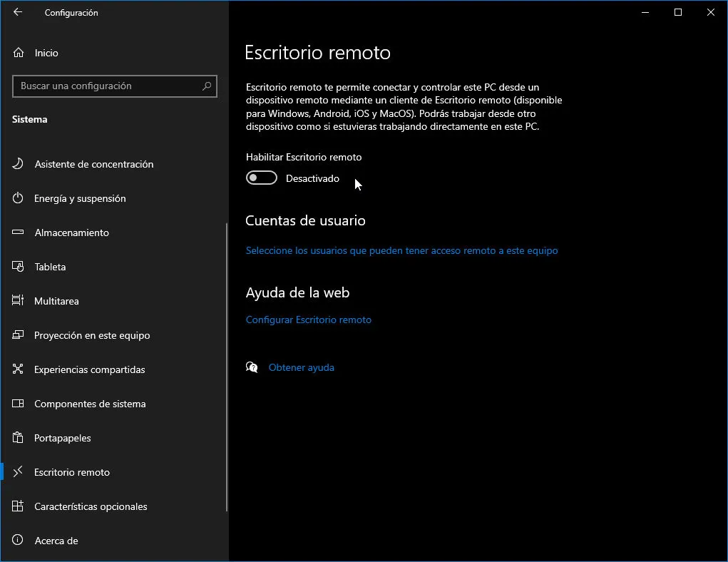Image resolution: width=728 pixels, height=562 pixels.
Task: Open Configurar Escritorio remoto help link
Action: click(x=308, y=320)
